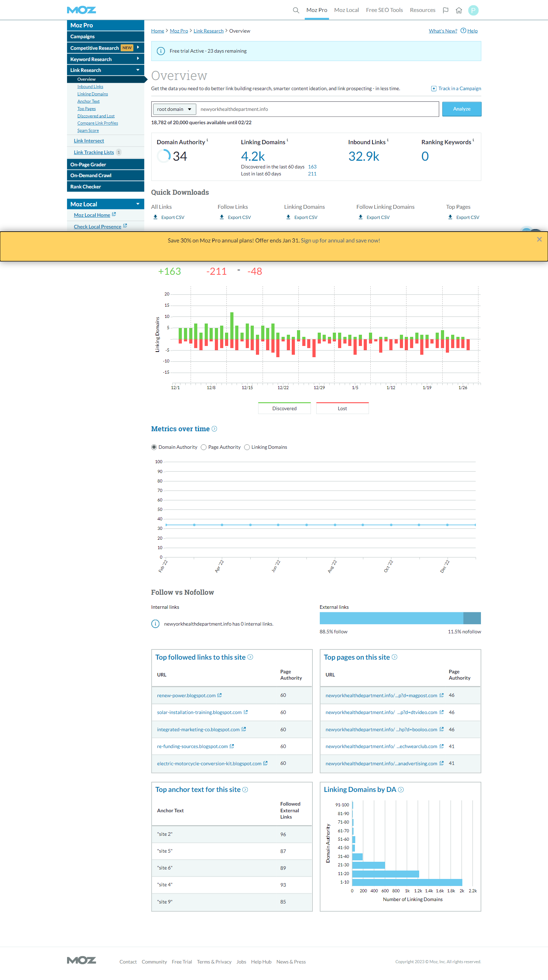Screen dimensions: 548x980
Task: Open external link icon beside renew-power.blogspot.com
Action: click(219, 695)
